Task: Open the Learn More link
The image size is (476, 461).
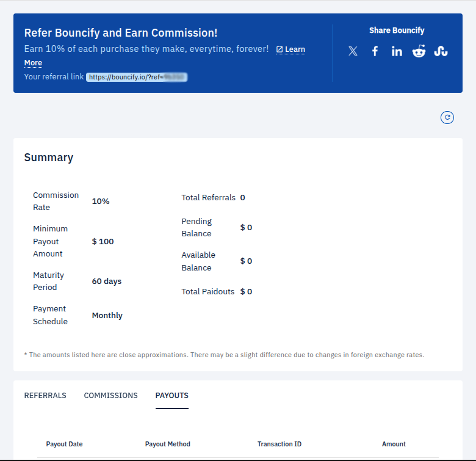Action: [290, 49]
